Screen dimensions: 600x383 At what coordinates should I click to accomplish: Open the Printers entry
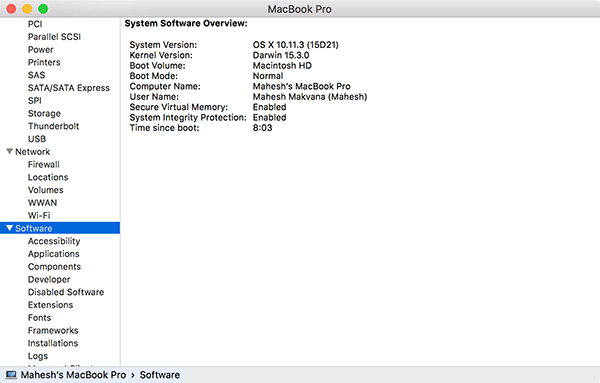point(44,62)
